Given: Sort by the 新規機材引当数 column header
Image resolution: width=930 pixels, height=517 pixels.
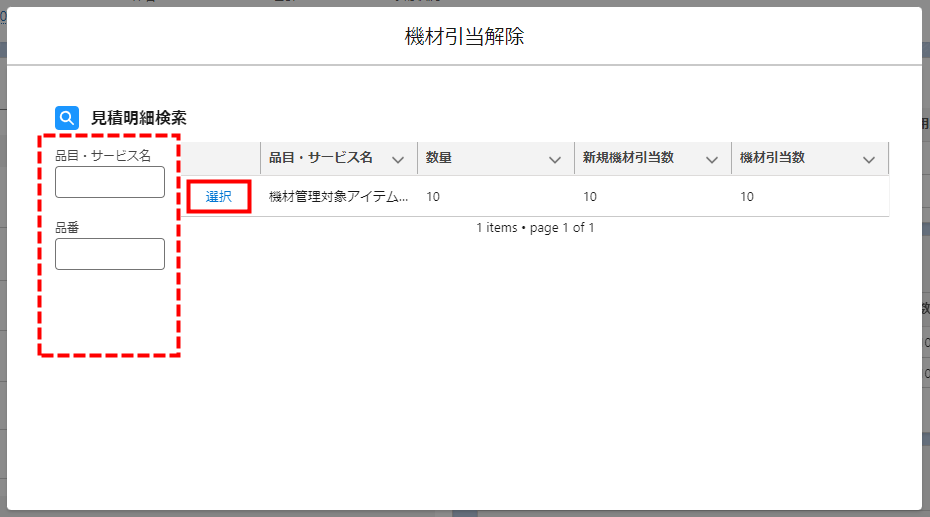Looking at the screenshot, I should point(628,158).
